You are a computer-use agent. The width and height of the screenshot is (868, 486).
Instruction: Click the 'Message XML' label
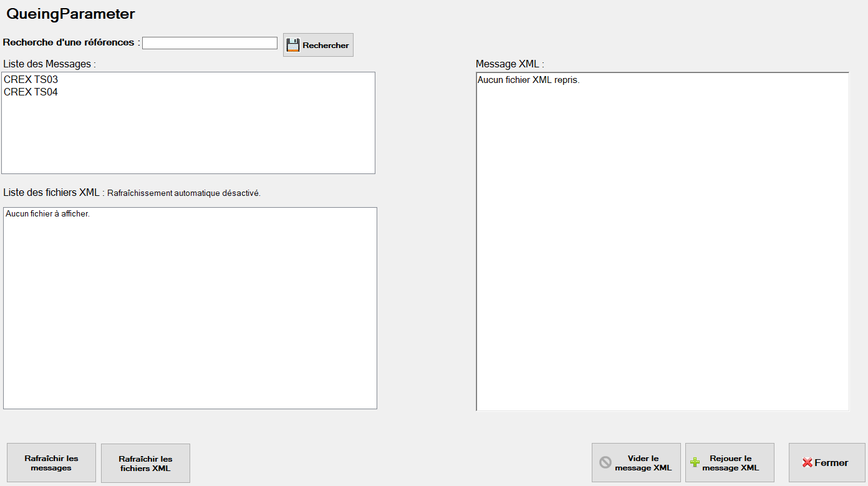coord(509,64)
